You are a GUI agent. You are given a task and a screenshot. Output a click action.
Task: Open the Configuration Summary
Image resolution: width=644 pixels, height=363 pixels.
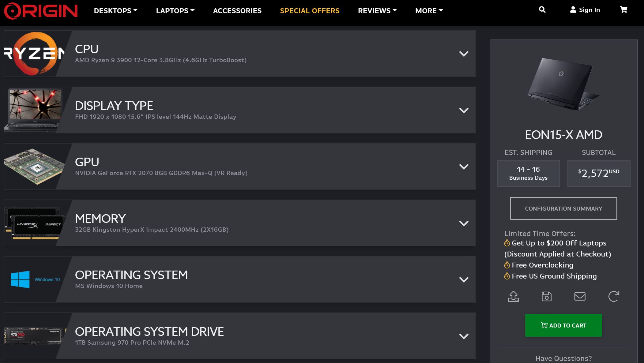pos(563,208)
